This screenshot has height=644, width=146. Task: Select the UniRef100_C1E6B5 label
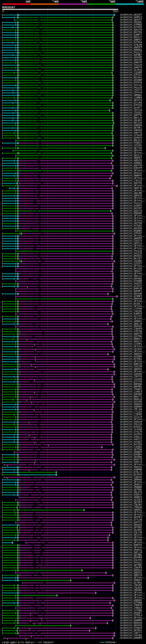pos(131,72)
